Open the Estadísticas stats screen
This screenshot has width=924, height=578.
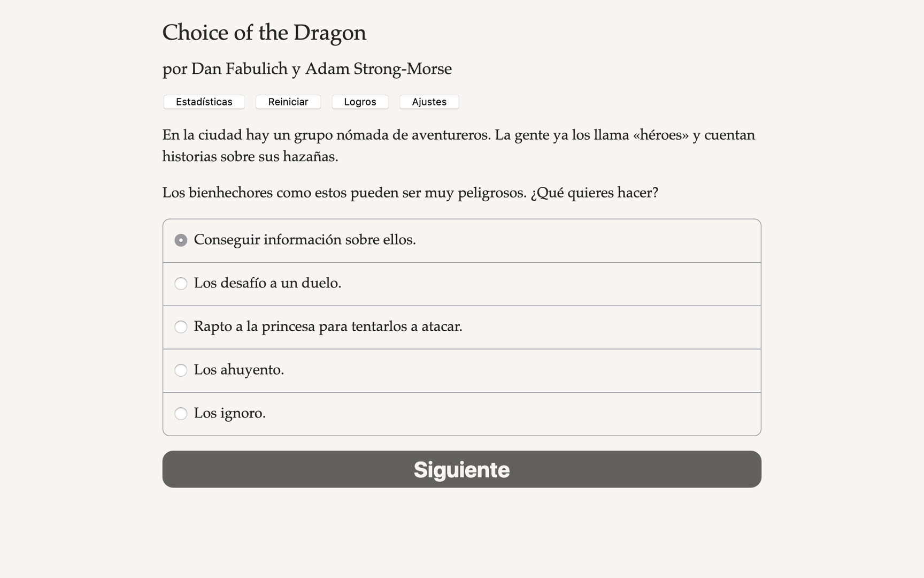pyautogui.click(x=204, y=102)
